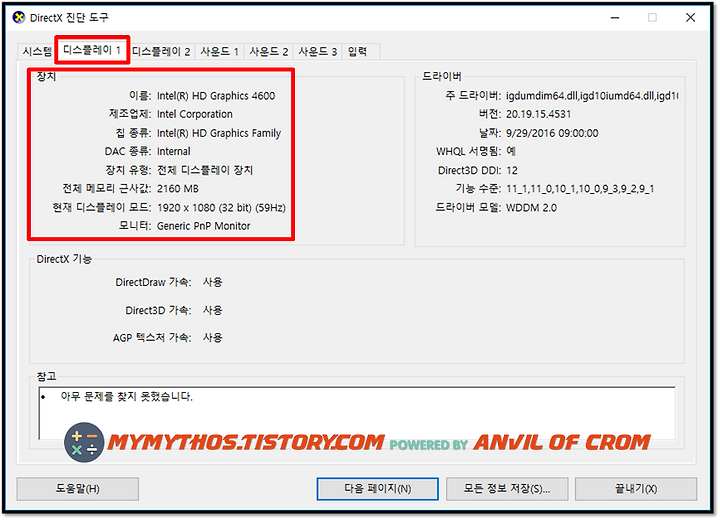Close the DirectX 진단 도구 window

click(x=690, y=17)
